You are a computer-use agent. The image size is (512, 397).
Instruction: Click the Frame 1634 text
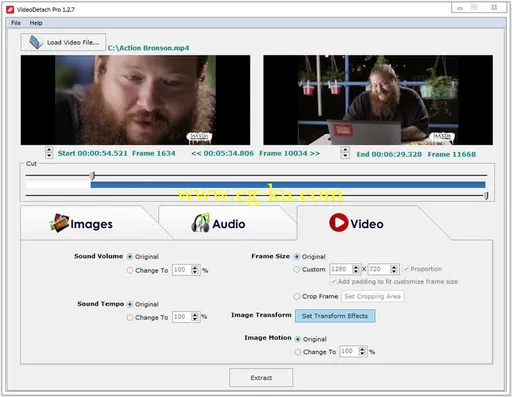(154, 153)
